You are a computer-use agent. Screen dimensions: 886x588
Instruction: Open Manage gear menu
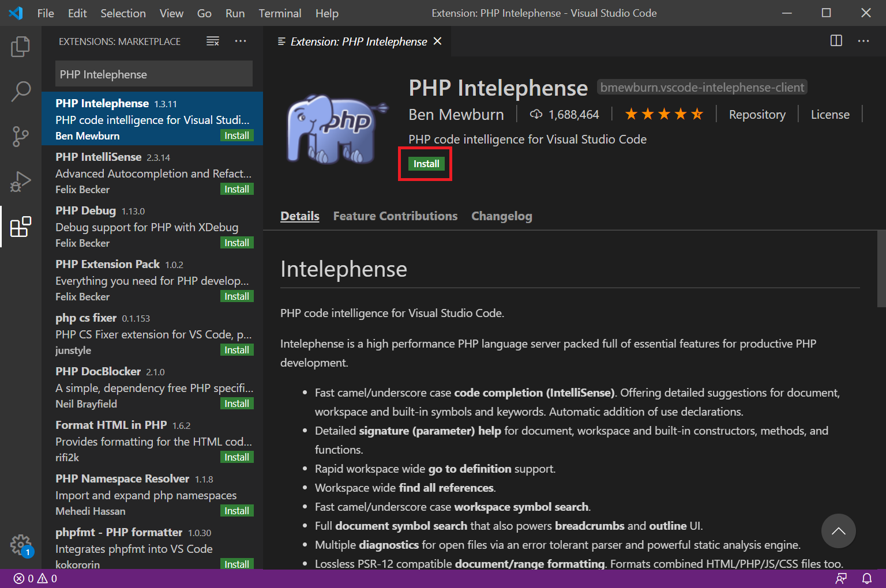(x=21, y=545)
